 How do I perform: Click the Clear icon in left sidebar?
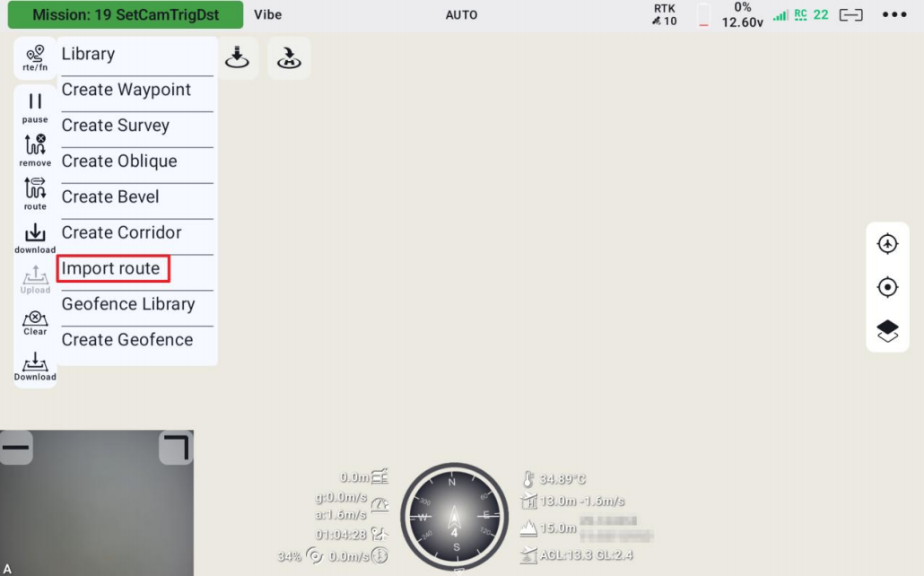(x=35, y=322)
